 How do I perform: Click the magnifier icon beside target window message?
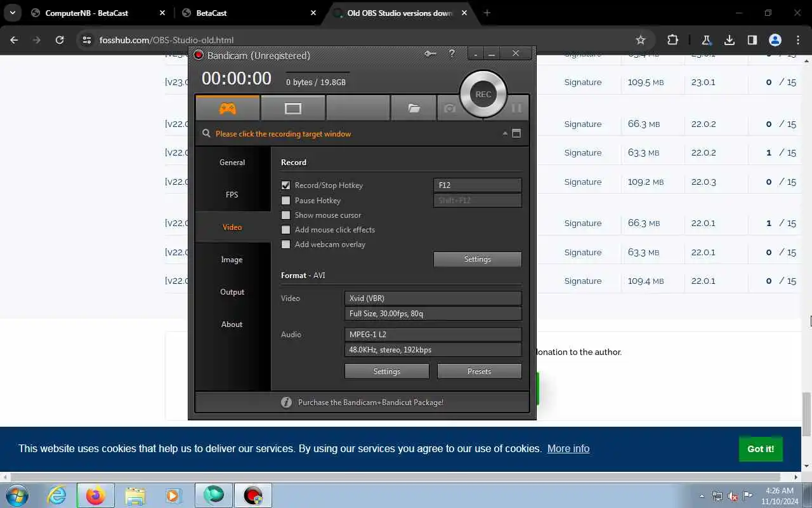(x=206, y=133)
